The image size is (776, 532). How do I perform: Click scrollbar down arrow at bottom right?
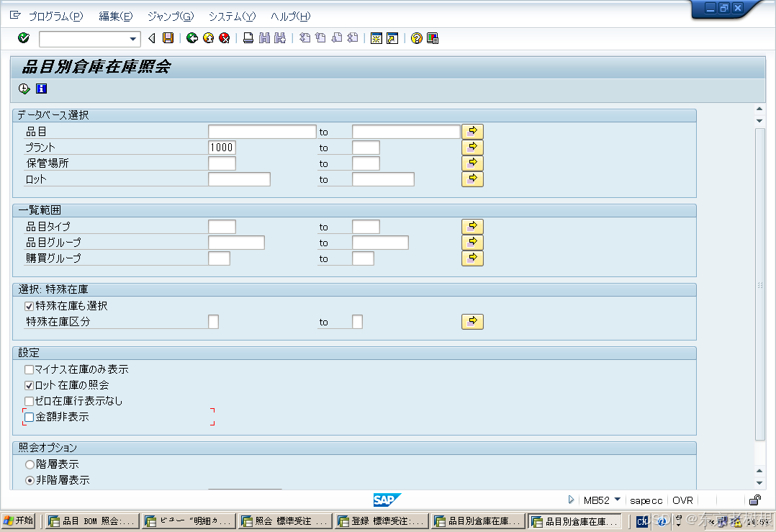(x=759, y=483)
